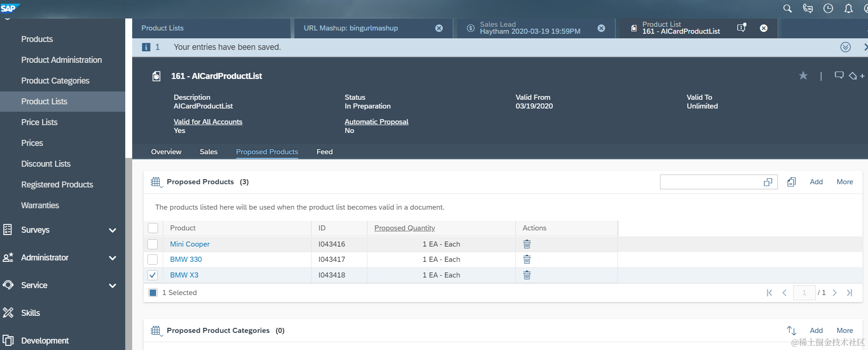This screenshot has height=350, width=868.
Task: Switch to the Sales tab
Action: click(x=208, y=152)
